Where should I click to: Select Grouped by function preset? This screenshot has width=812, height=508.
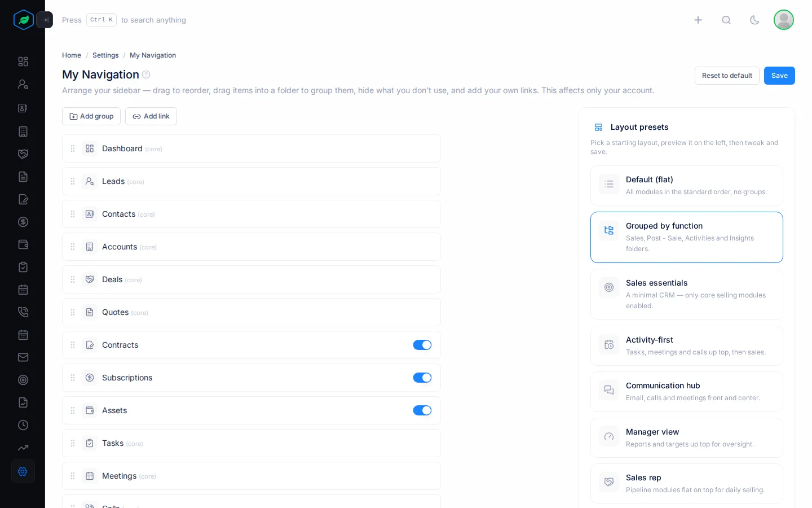point(687,237)
